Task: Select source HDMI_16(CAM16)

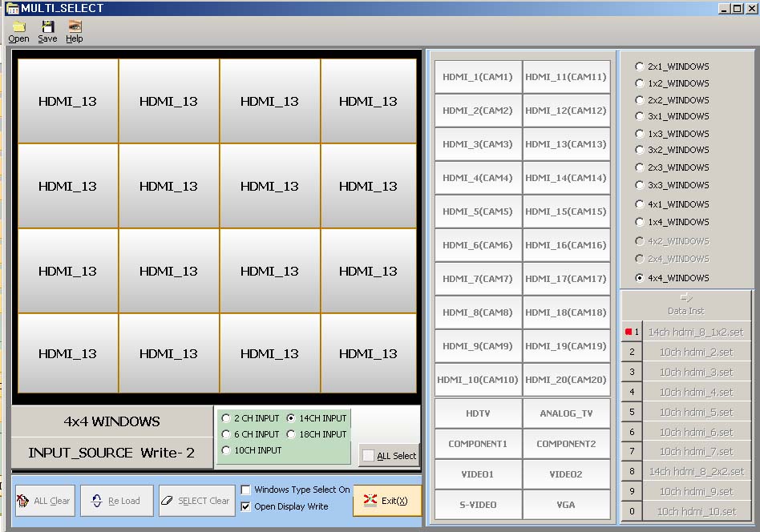Action: (566, 245)
